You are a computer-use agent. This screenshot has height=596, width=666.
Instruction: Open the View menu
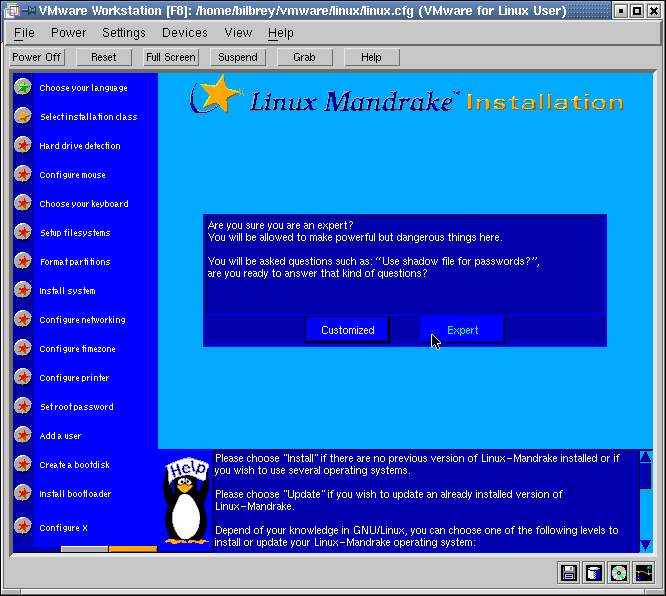(x=238, y=33)
